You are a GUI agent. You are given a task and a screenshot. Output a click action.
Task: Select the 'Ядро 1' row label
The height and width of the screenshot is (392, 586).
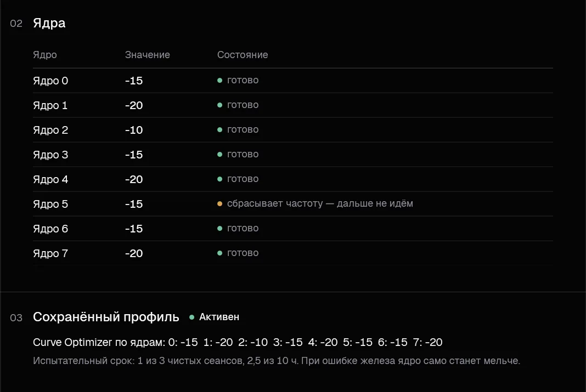50,105
